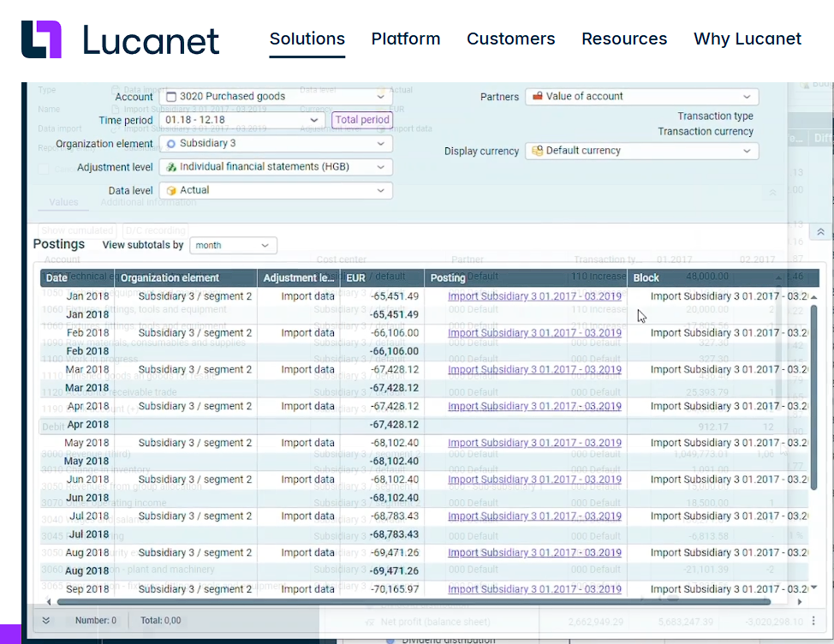This screenshot has width=834, height=644.
Task: Click the Lucanet logo icon
Action: coord(41,39)
